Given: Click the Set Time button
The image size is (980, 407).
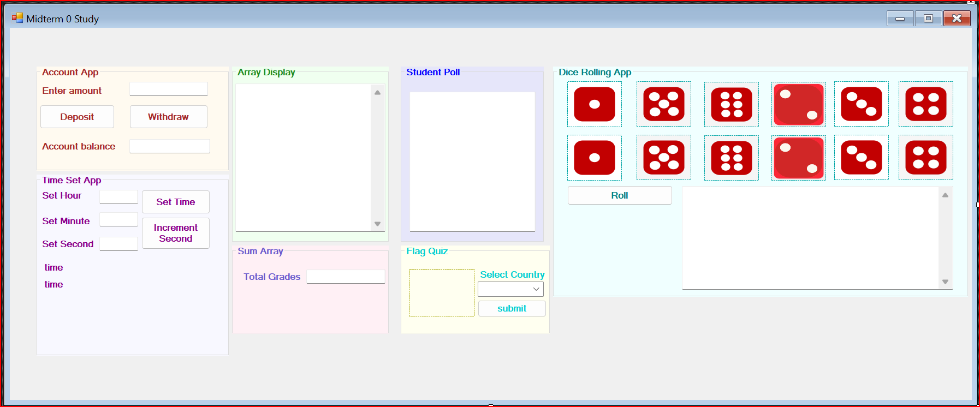Looking at the screenshot, I should (176, 202).
